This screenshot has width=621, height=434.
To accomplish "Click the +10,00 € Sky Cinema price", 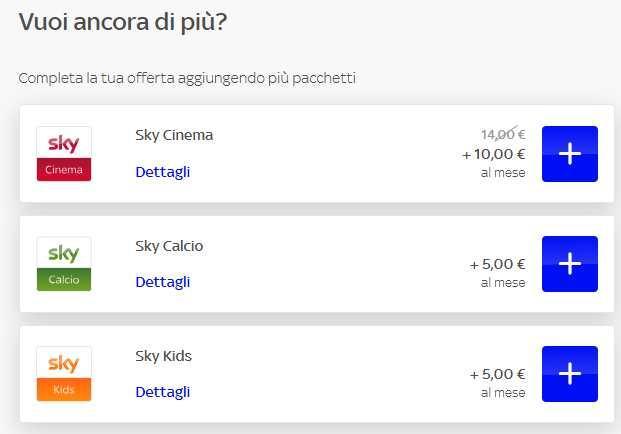I will tap(493, 154).
